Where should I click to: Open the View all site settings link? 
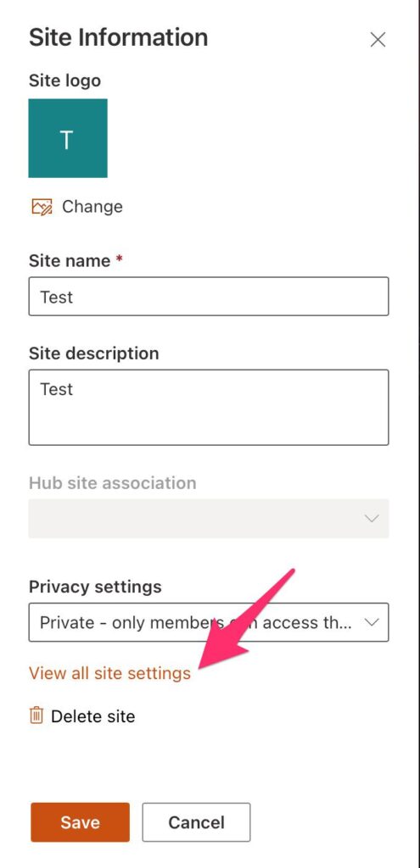pyautogui.click(x=109, y=673)
